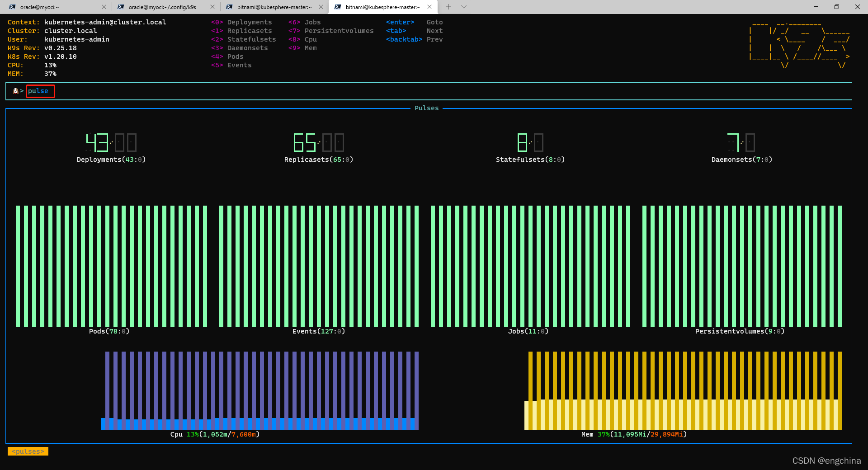This screenshot has height=470, width=868.
Task: Click the Deployments(43:0) label
Action: click(x=111, y=160)
